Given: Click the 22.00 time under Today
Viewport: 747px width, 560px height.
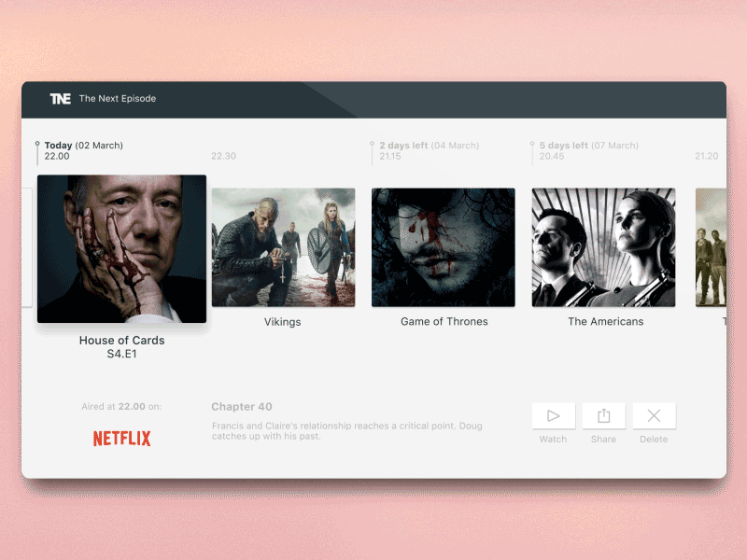Looking at the screenshot, I should point(57,156).
